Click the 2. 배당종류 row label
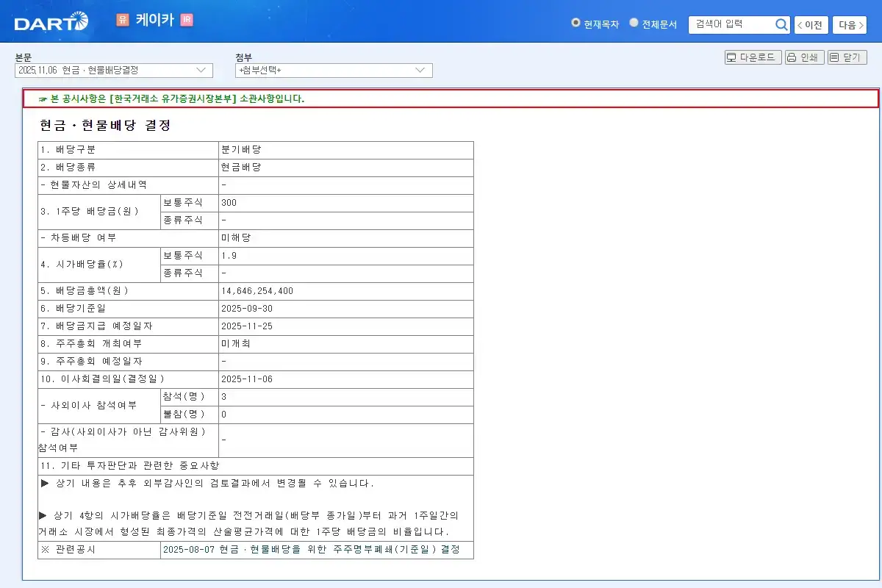The width and height of the screenshot is (882, 588). (x=68, y=168)
